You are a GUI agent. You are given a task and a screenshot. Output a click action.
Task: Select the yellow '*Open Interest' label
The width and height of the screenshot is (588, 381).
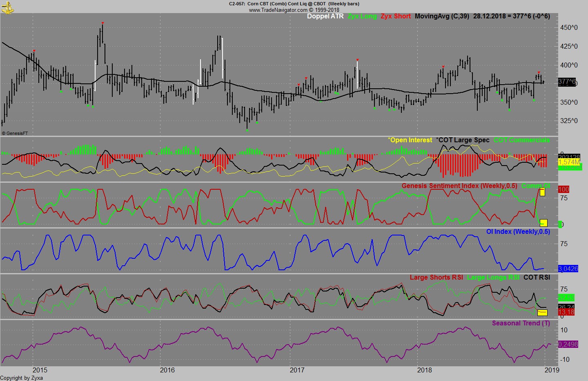[410, 140]
